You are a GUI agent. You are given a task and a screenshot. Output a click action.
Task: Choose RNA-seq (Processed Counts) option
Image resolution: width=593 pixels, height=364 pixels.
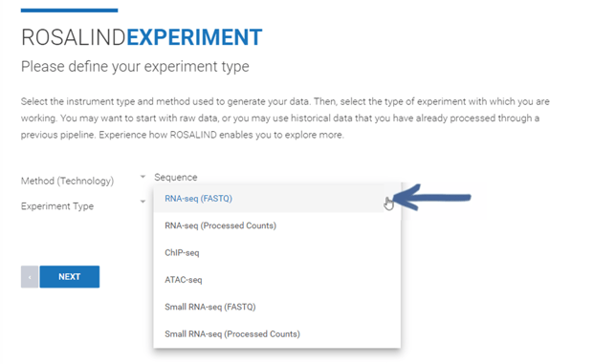pyautogui.click(x=276, y=225)
